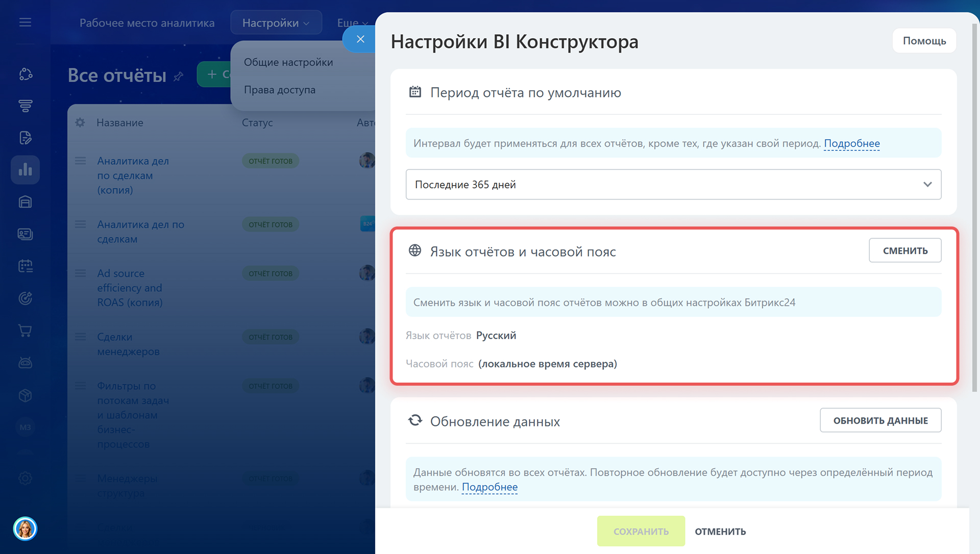The image size is (980, 554).
Task: Open the funnel sidebar icon
Action: tap(25, 106)
